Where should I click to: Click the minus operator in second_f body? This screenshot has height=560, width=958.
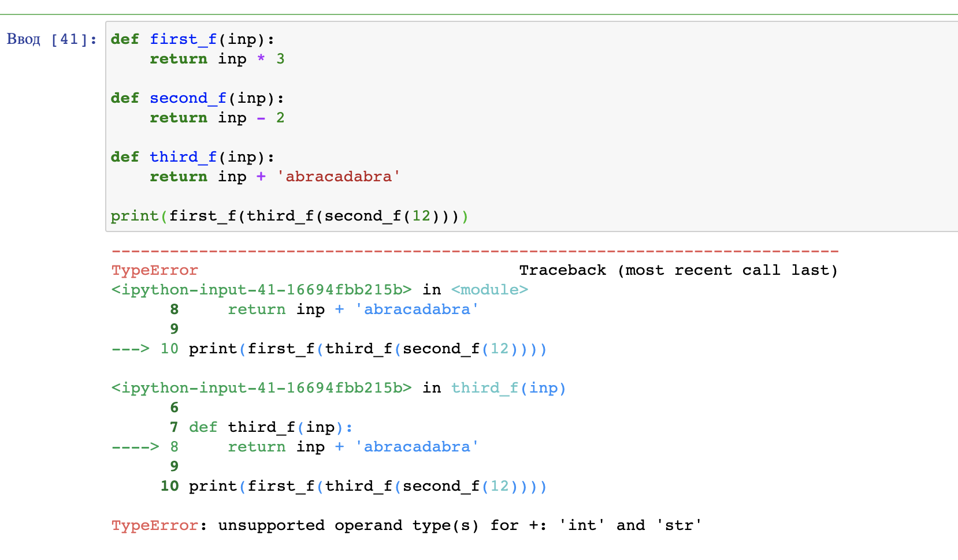click(x=261, y=118)
